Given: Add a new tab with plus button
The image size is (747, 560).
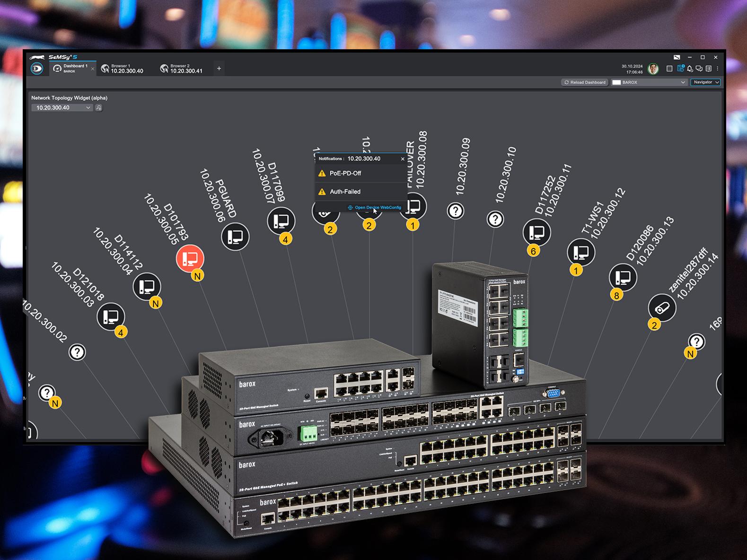Looking at the screenshot, I should pyautogui.click(x=219, y=69).
